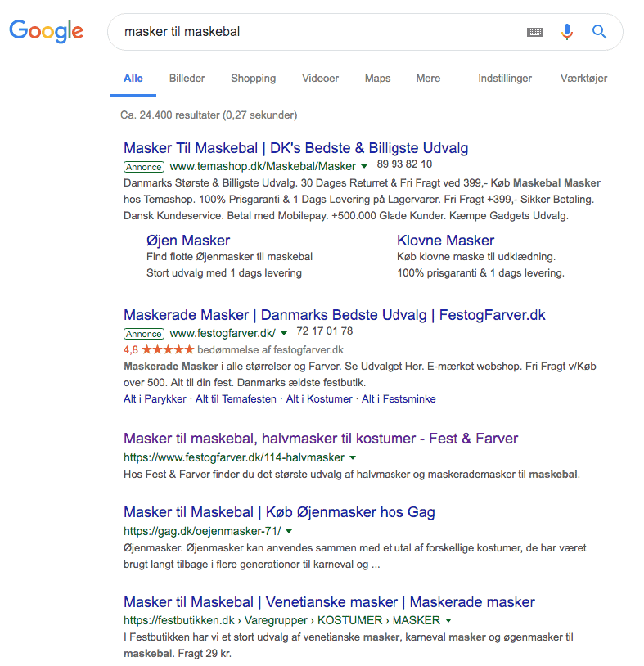Open result 'Masker til Maskebal | Venetianske masker'
This screenshot has width=644, height=666.
point(329,602)
